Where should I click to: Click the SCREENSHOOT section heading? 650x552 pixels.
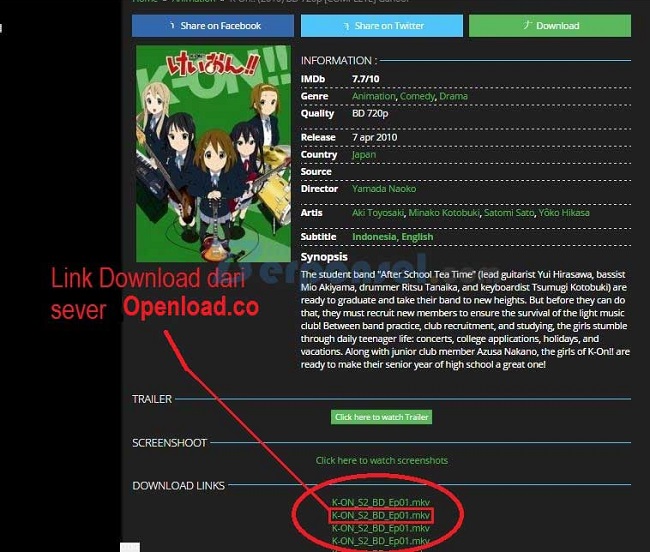point(169,443)
